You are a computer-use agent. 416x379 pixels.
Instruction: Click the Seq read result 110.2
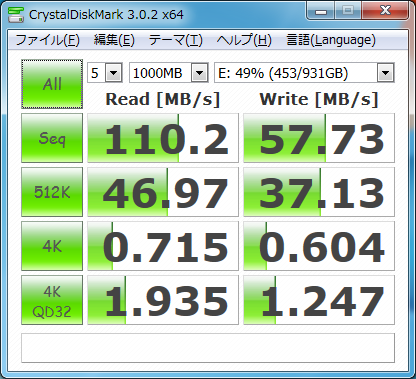163,138
